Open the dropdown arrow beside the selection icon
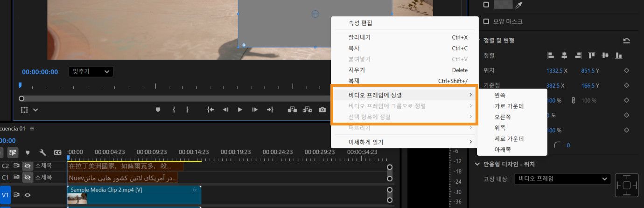The height and width of the screenshot is (208, 644). tap(35, 110)
